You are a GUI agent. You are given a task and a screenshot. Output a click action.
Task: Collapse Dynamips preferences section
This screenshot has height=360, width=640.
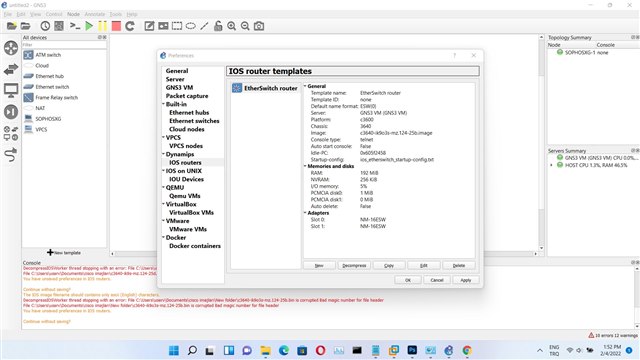click(163, 154)
